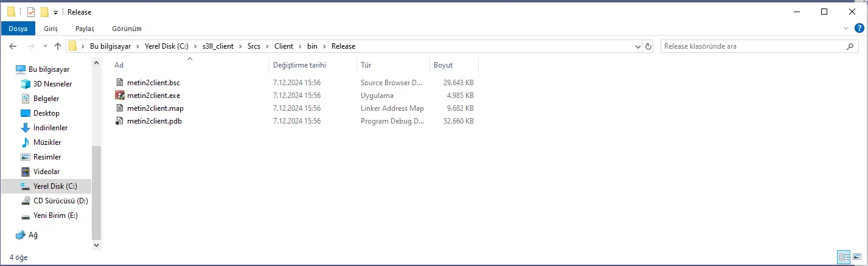Open the quick access toolbar customize arrow
Viewport: 868px width, 266px height.
tap(55, 12)
